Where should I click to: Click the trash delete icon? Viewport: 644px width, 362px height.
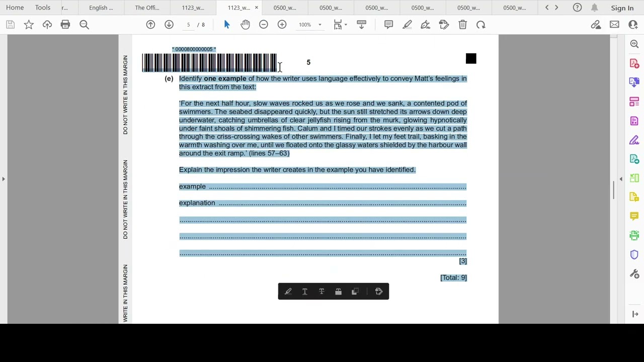[463, 25]
